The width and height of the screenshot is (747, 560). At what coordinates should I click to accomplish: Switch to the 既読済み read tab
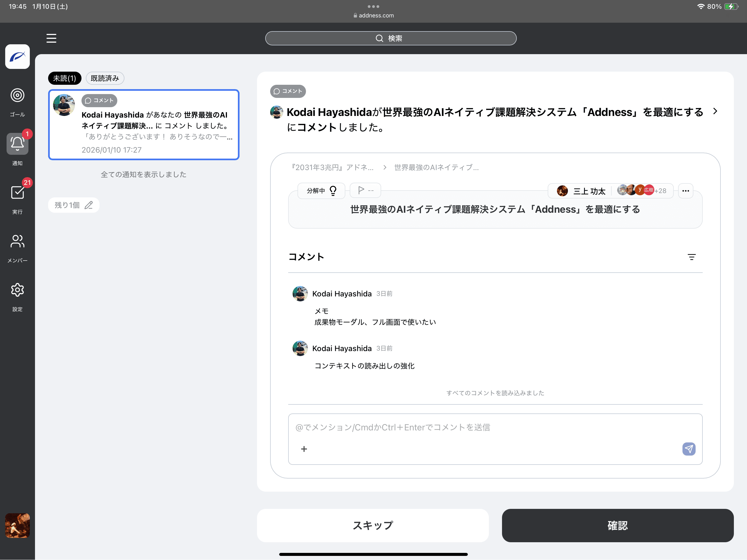105,78
